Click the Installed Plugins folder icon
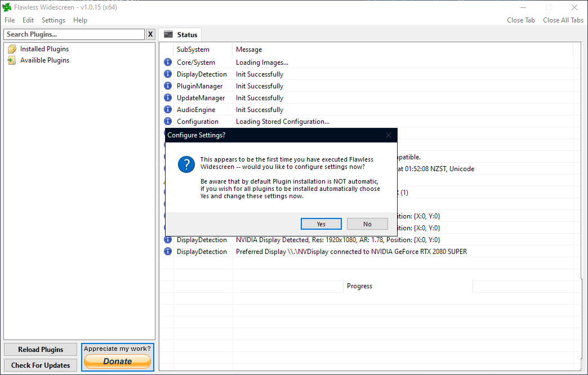The width and height of the screenshot is (588, 375). [12, 49]
